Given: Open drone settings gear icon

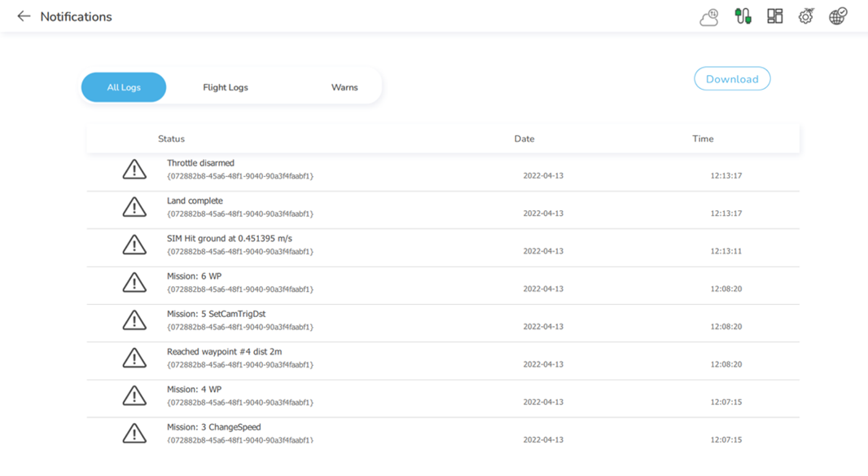Looking at the screenshot, I should [x=805, y=16].
